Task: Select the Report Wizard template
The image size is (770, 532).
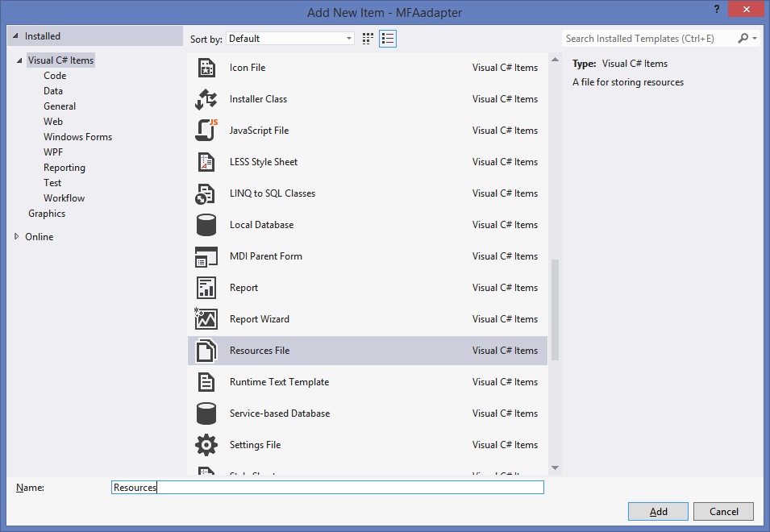Action: click(x=258, y=318)
